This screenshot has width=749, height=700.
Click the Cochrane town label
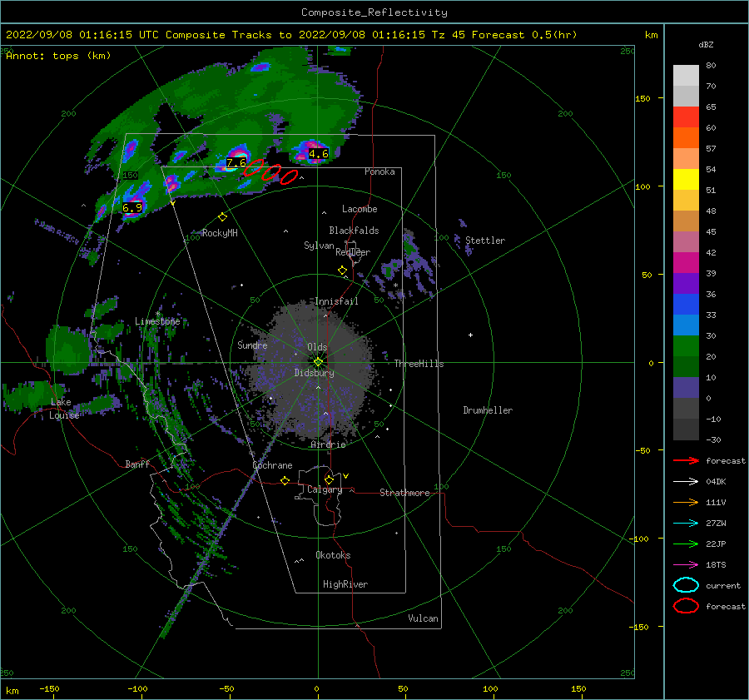(x=272, y=465)
